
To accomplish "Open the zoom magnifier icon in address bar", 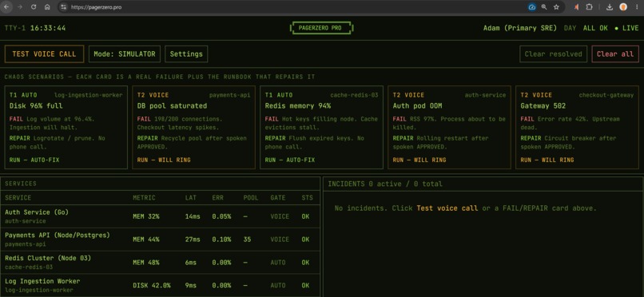I will pyautogui.click(x=544, y=7).
